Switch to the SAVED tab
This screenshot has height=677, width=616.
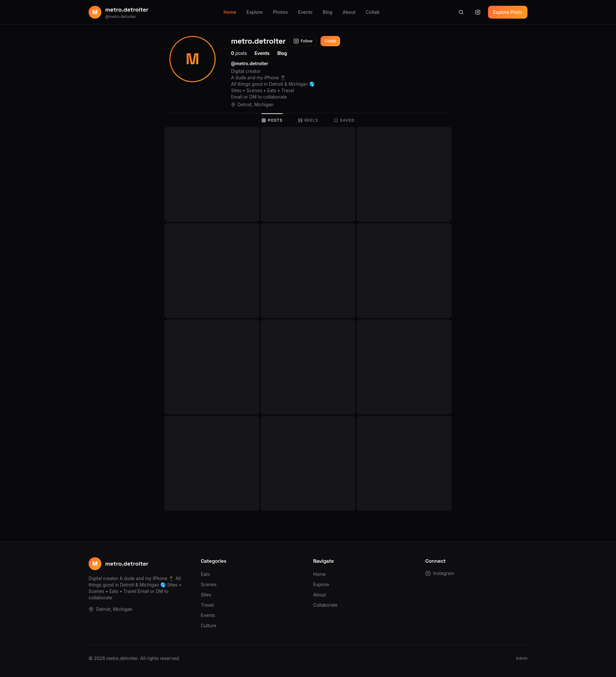(x=344, y=120)
